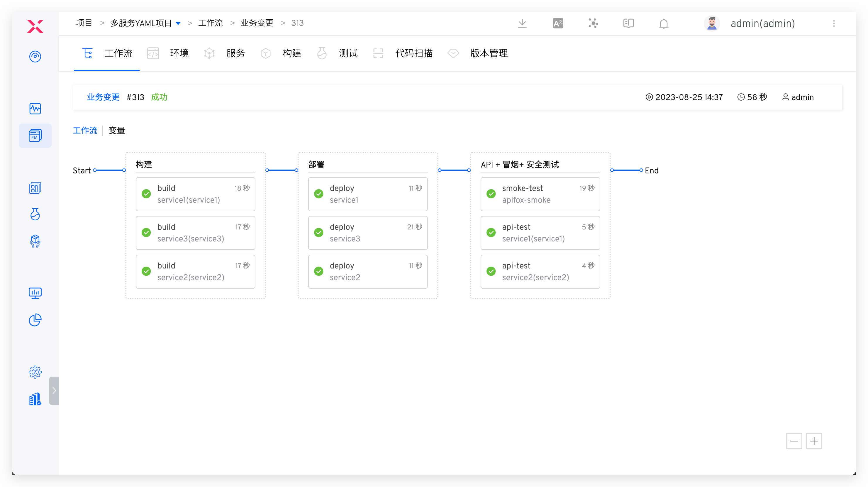Switch to the 环境 tab

click(x=179, y=53)
